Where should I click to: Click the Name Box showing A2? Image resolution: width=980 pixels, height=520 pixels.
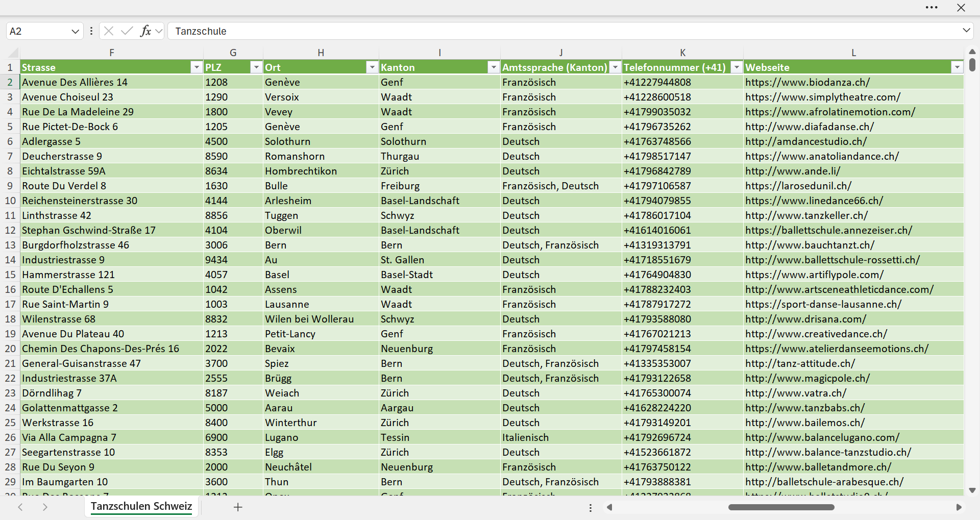(38, 31)
